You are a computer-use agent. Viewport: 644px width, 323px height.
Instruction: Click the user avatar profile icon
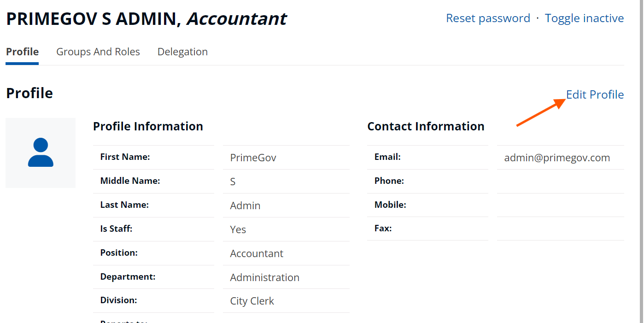click(x=41, y=153)
